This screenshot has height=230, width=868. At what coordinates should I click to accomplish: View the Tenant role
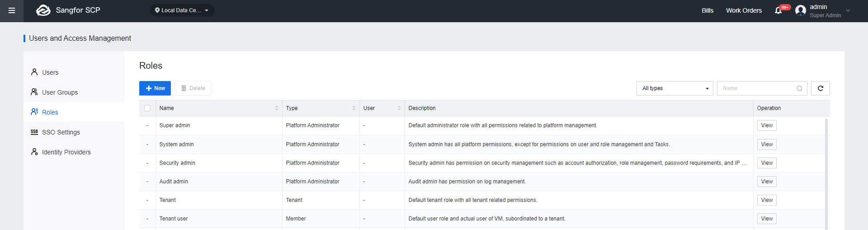pyautogui.click(x=767, y=200)
